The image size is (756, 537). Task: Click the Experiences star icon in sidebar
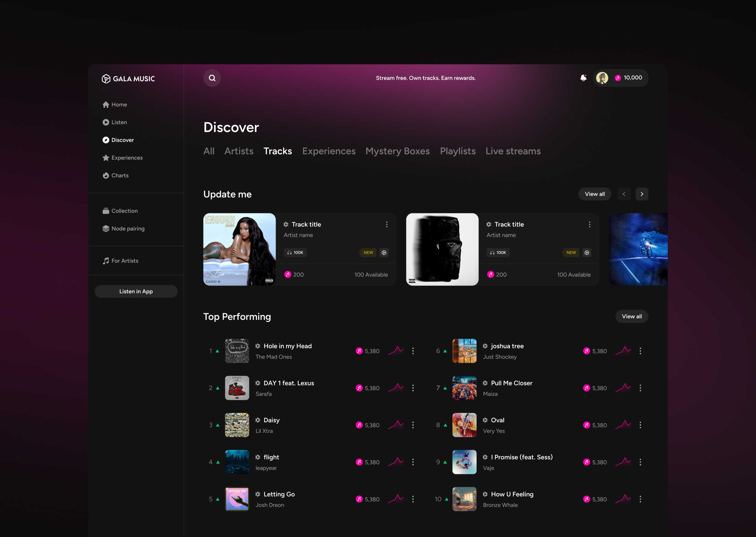pos(106,158)
